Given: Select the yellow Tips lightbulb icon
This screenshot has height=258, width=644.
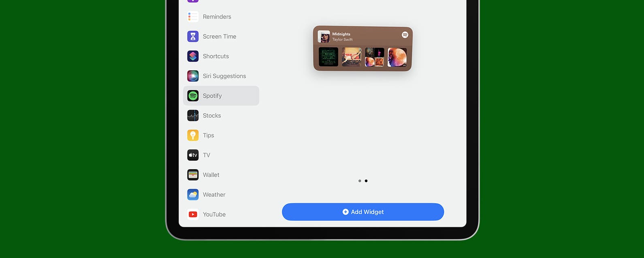Looking at the screenshot, I should (193, 135).
